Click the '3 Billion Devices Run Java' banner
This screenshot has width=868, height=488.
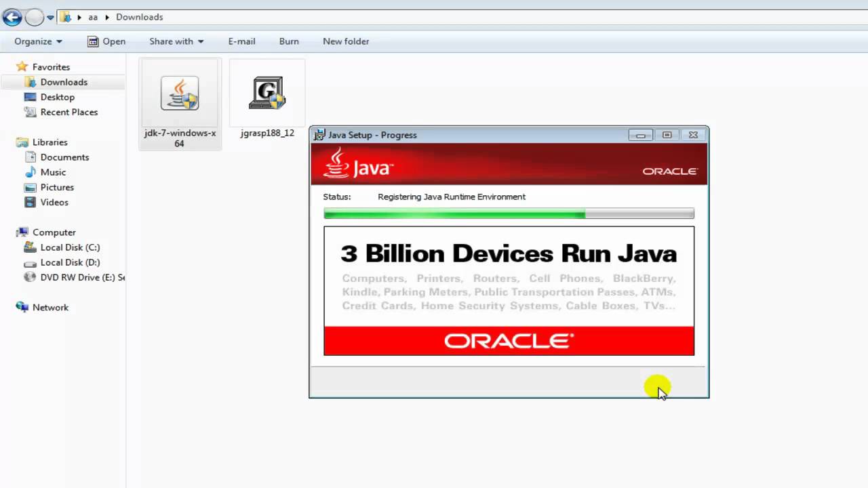pos(509,253)
